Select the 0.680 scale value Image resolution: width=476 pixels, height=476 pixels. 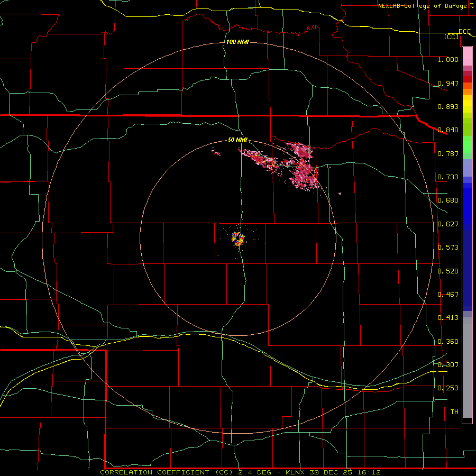(x=448, y=200)
